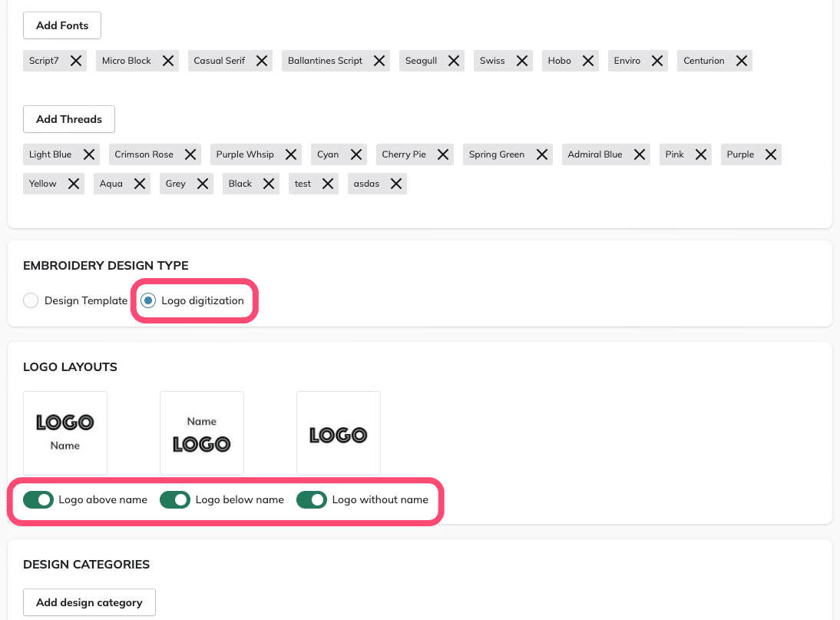Remove the Admiral Blue thread

pyautogui.click(x=640, y=154)
